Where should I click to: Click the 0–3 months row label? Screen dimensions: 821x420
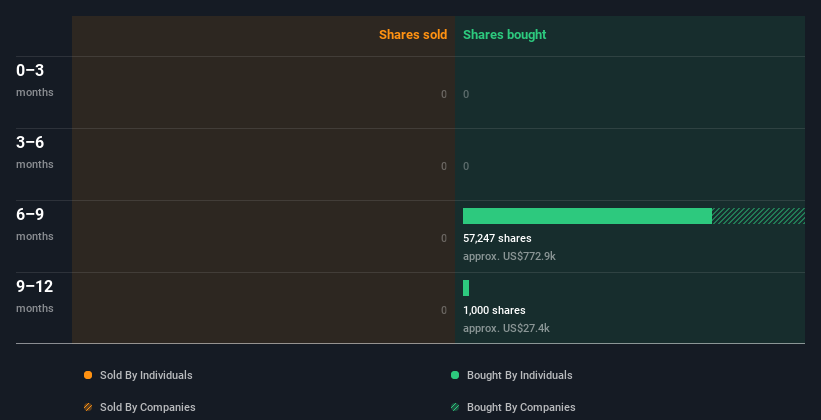35,80
